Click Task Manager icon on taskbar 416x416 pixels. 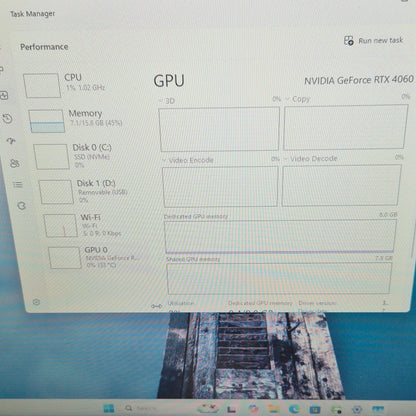pos(378,409)
